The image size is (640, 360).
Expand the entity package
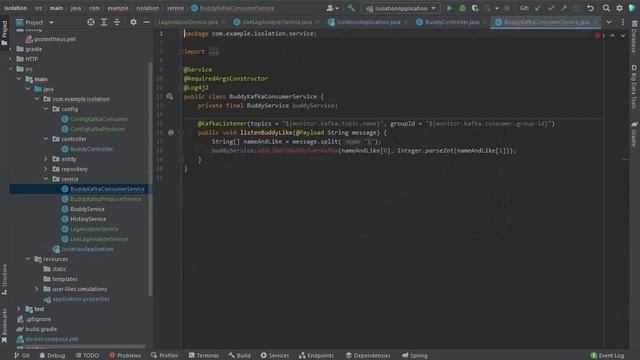46,159
